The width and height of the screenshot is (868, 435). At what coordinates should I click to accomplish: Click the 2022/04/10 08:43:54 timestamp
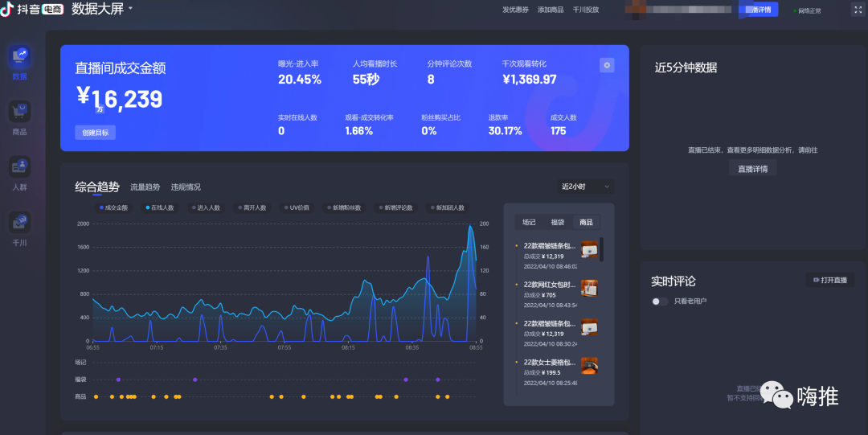[x=551, y=306]
